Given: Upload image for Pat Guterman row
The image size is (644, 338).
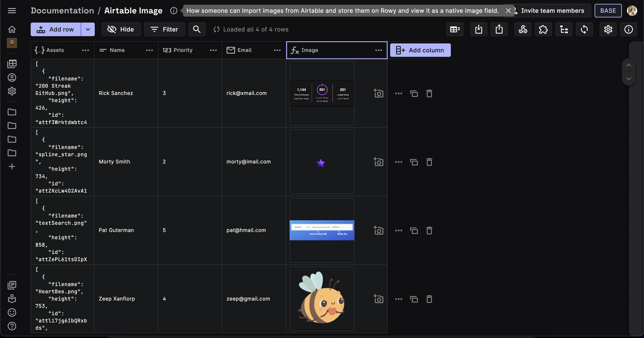Looking at the screenshot, I should point(378,230).
